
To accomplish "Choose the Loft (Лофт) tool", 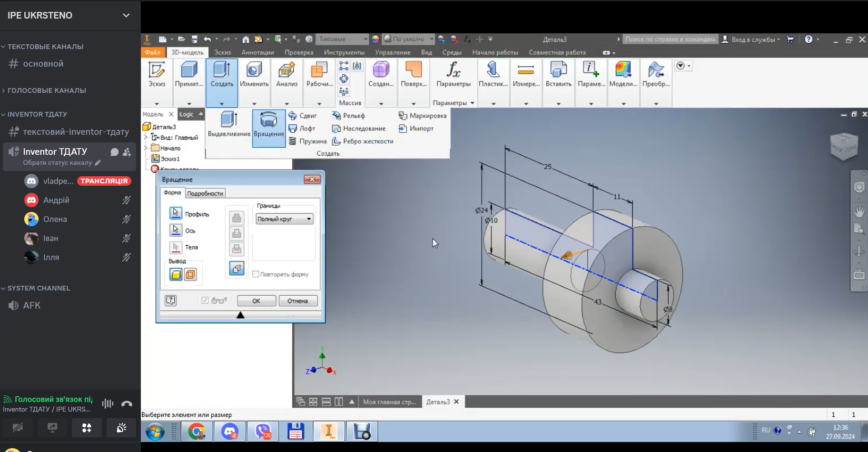I will click(x=302, y=129).
